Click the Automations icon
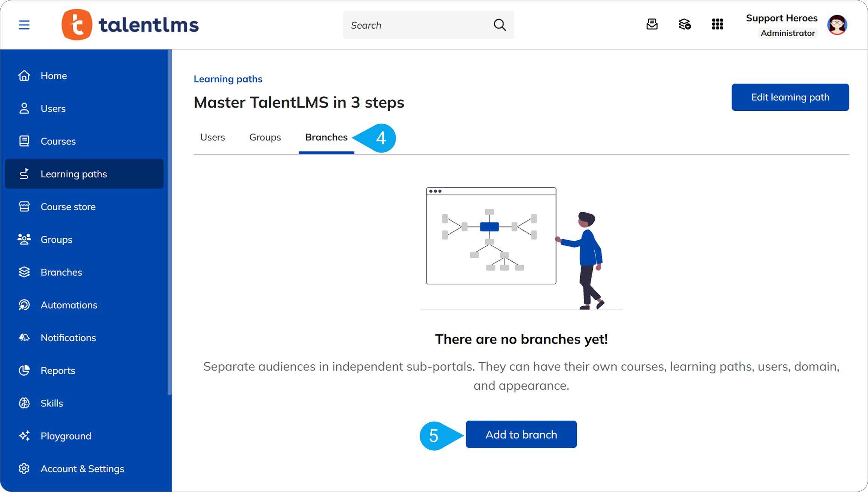 coord(24,305)
